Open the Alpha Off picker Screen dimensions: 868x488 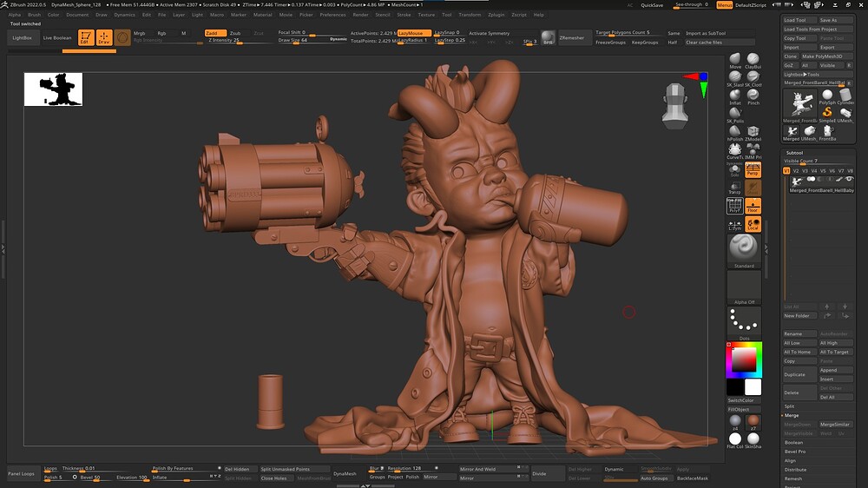(744, 287)
